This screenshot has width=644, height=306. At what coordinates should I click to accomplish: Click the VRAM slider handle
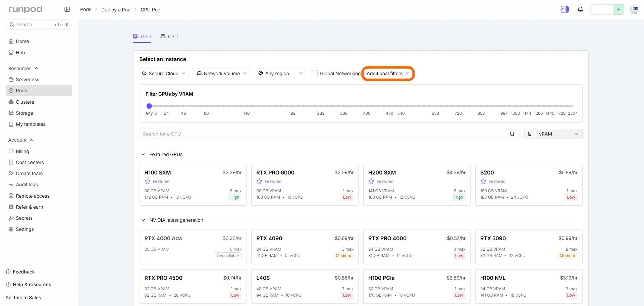coord(149,106)
